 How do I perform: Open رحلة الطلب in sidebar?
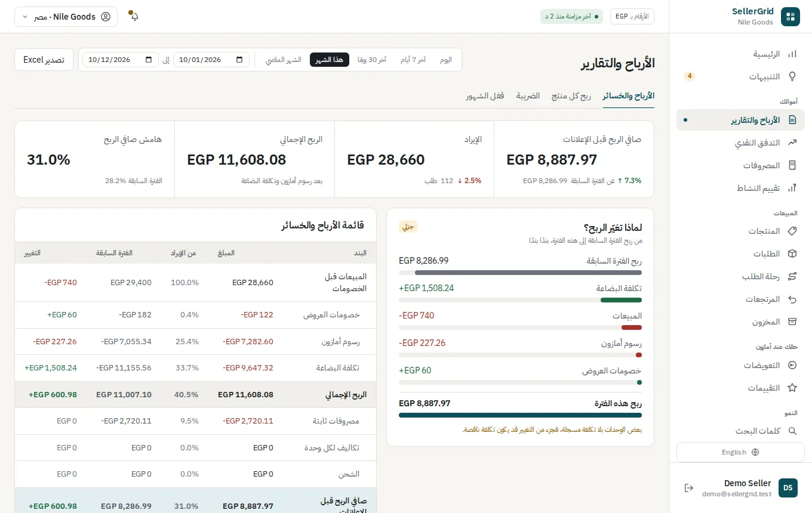pyautogui.click(x=740, y=276)
